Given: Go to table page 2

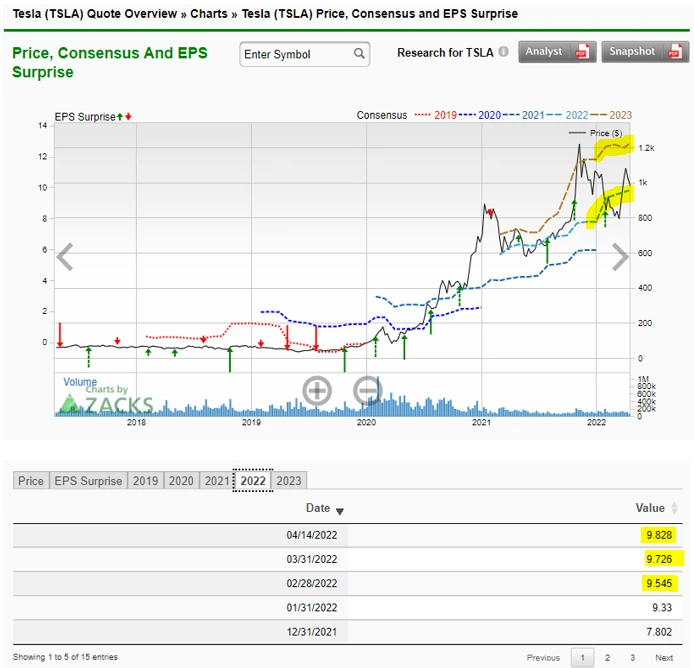Looking at the screenshot, I should point(607,658).
